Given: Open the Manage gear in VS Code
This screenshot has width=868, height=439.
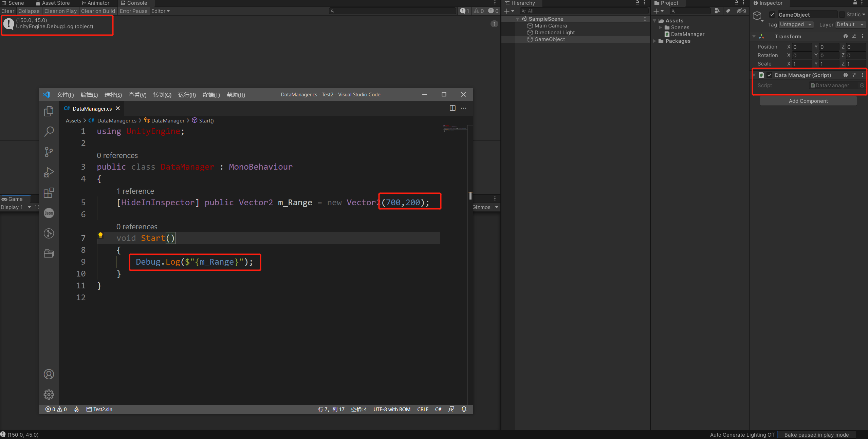Looking at the screenshot, I should [x=49, y=395].
